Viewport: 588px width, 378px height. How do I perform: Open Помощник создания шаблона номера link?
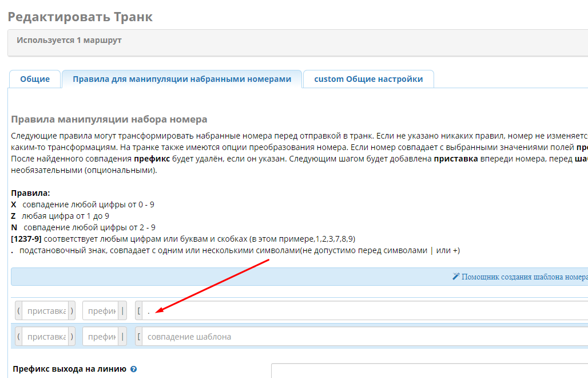click(523, 277)
